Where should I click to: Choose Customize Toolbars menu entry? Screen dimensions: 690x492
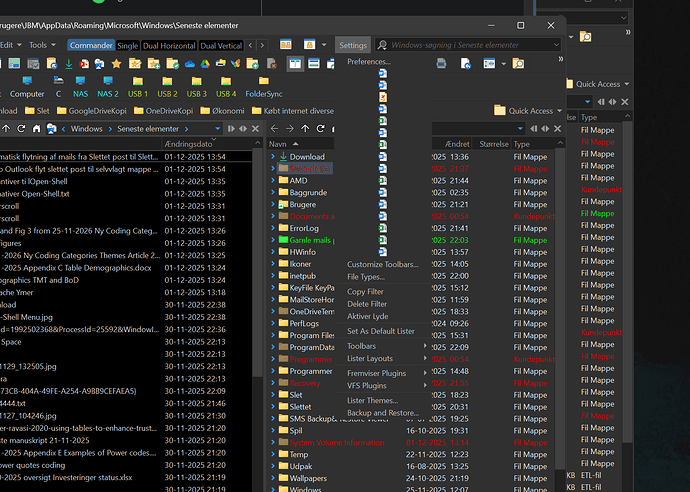pos(382,264)
